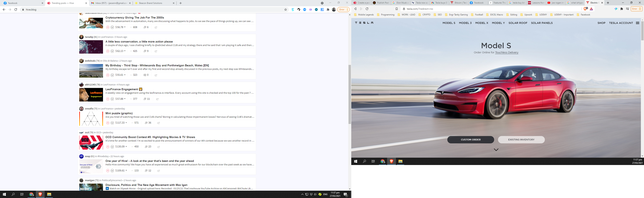Image resolution: width=644 pixels, height=198 pixels.
Task: Click CUSTOM ORDER button
Action: 471,140
